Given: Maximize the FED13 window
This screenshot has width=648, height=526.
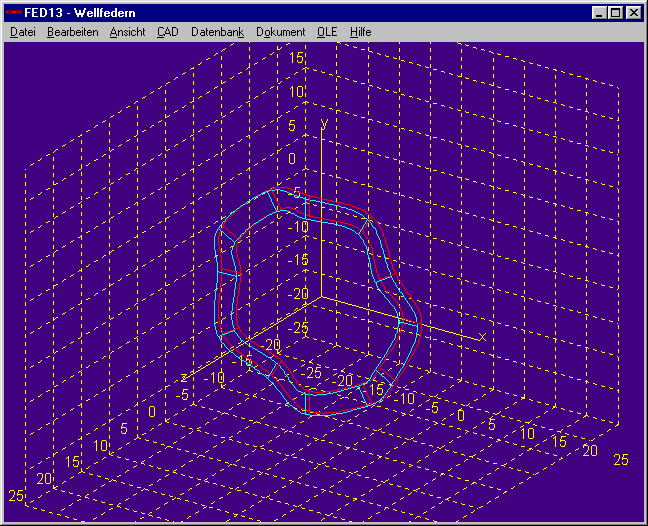Looking at the screenshot, I should click(x=615, y=13).
